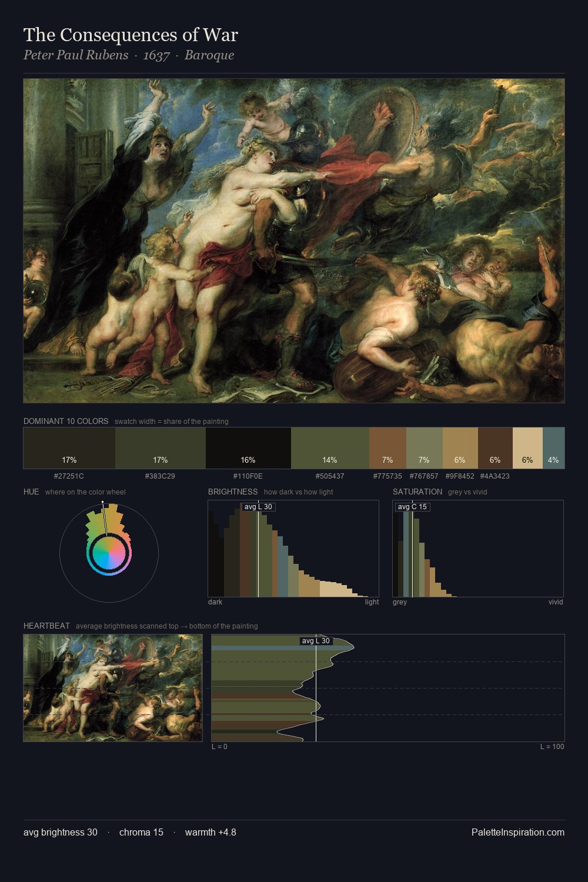
Task: Click the "light" axis label
Action: pyautogui.click(x=372, y=602)
